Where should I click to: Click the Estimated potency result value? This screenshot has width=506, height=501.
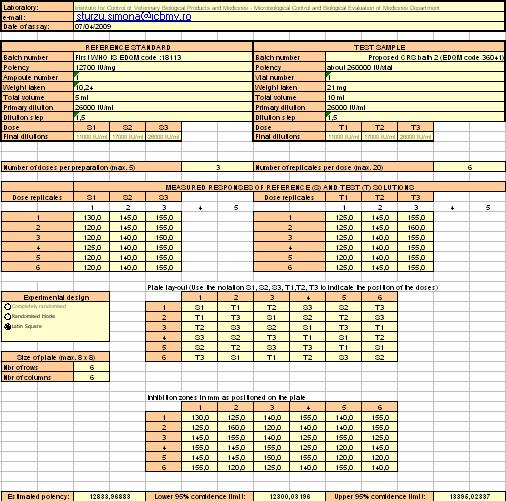tap(109, 496)
